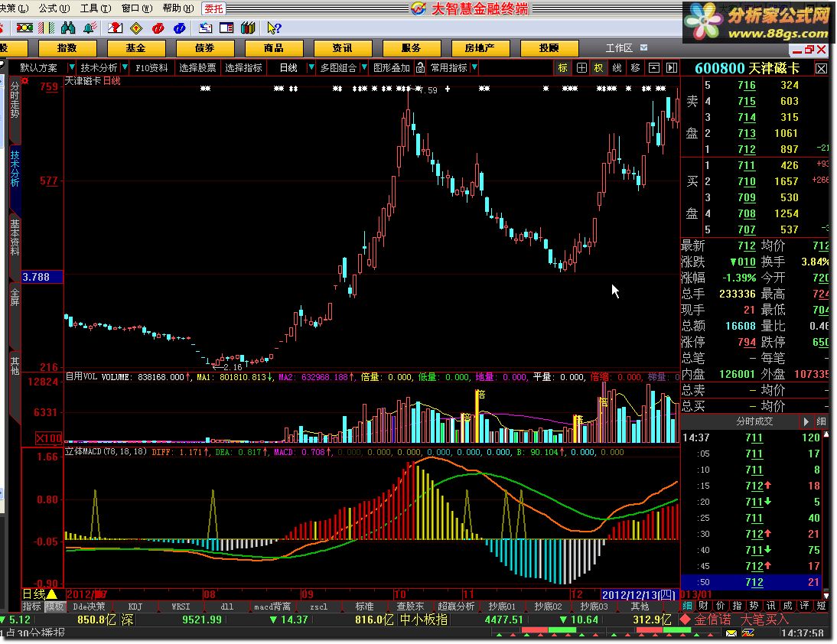837x644 pixels.
Task: Click the red round info icon
Action: point(158,28)
